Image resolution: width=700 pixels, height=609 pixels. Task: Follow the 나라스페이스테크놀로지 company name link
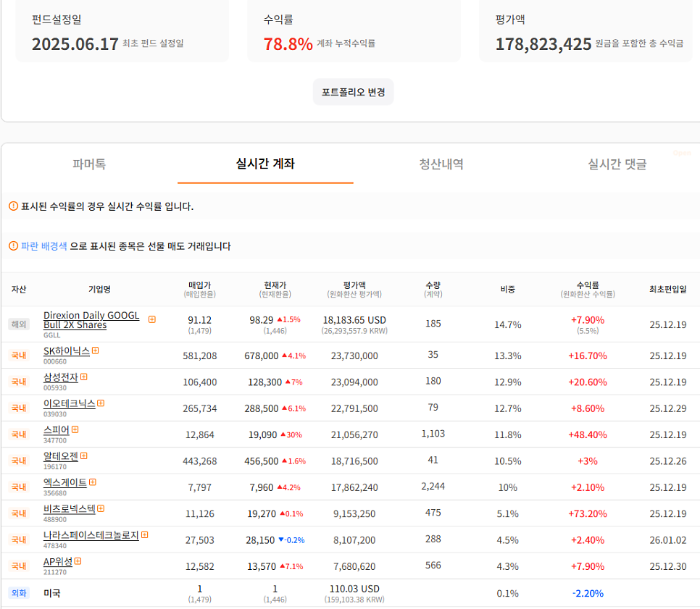coord(91,535)
